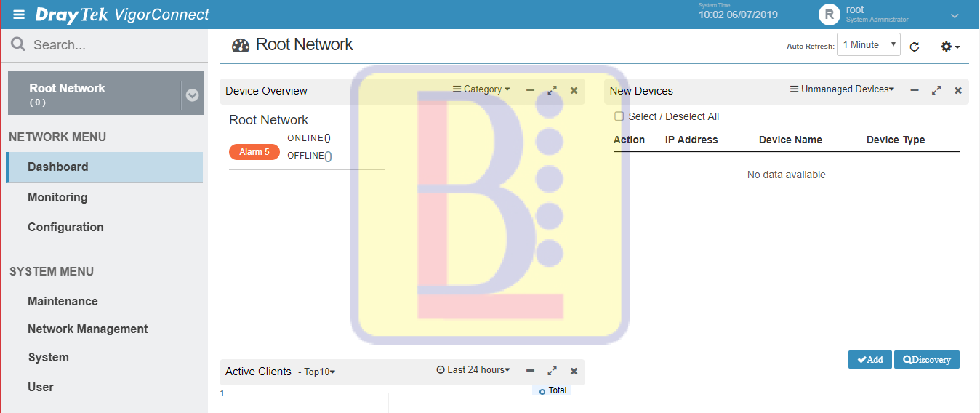The image size is (980, 413).
Task: Collapse the Device Overview panel
Action: (x=531, y=90)
